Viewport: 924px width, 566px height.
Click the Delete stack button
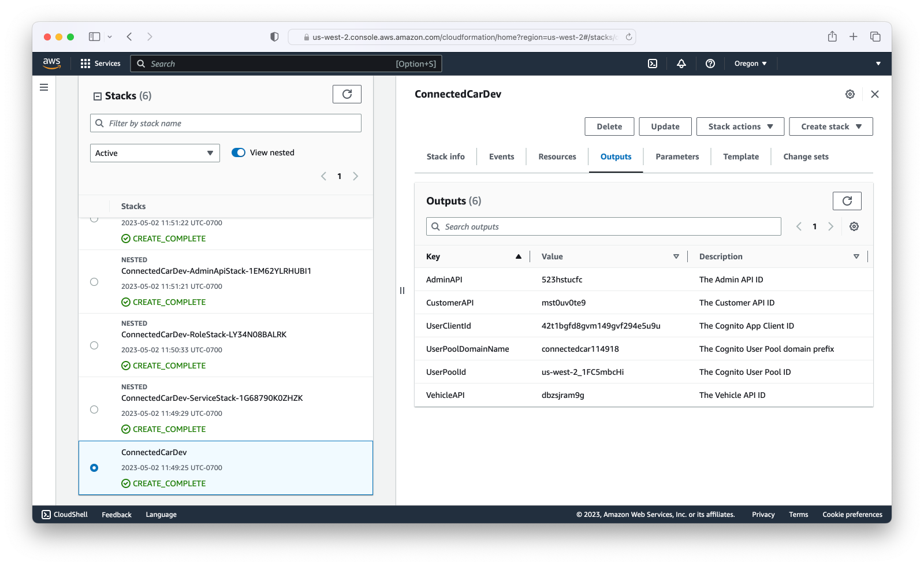click(x=609, y=126)
